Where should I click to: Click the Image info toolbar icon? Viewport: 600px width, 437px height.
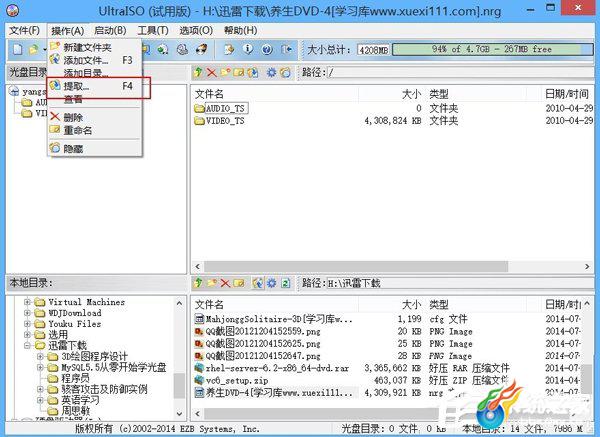tap(248, 49)
